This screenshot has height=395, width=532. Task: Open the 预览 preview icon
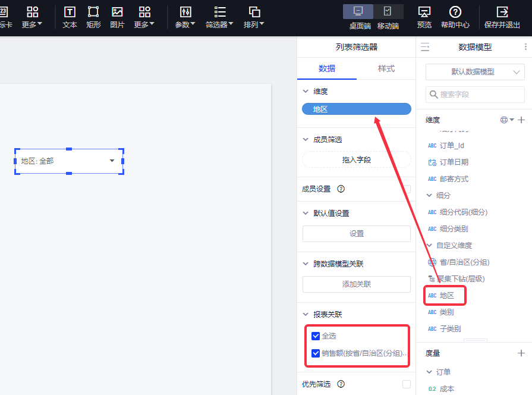(424, 12)
